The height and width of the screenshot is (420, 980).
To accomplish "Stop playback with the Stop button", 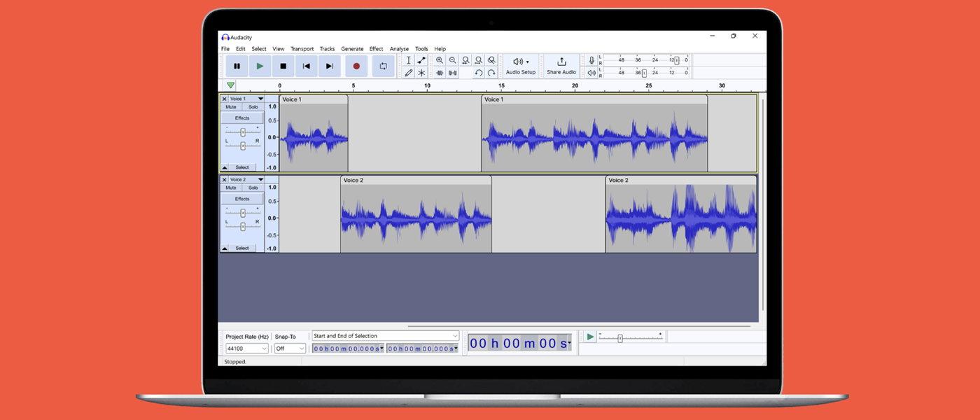I will pos(283,66).
